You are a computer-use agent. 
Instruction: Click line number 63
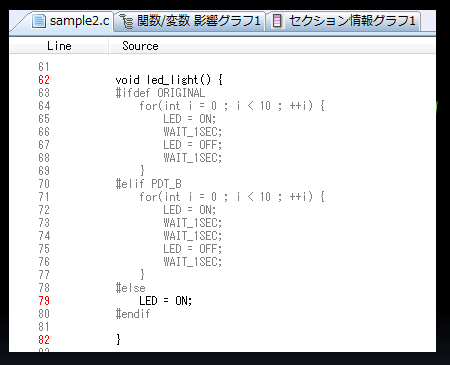(44, 93)
